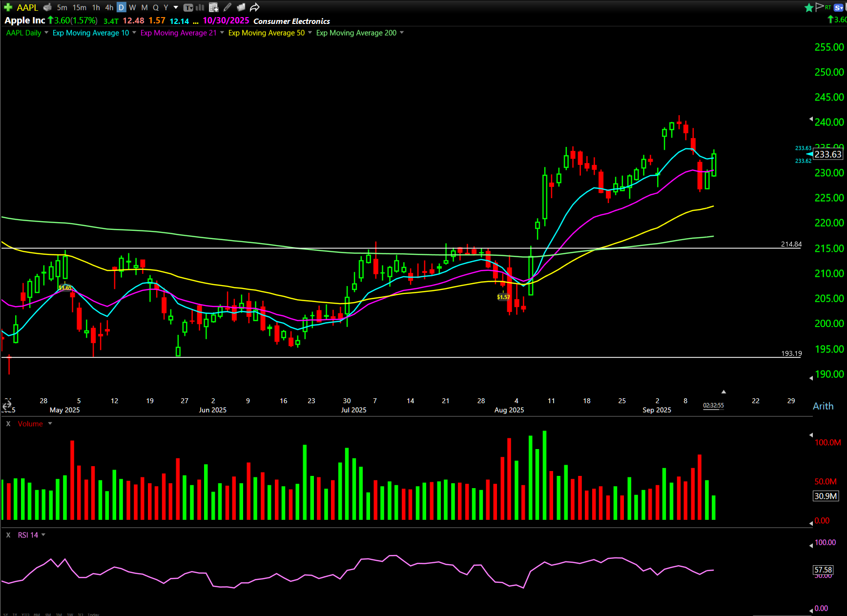
Task: Open the Exp Moving Average 10 dropdown
Action: coord(134,33)
